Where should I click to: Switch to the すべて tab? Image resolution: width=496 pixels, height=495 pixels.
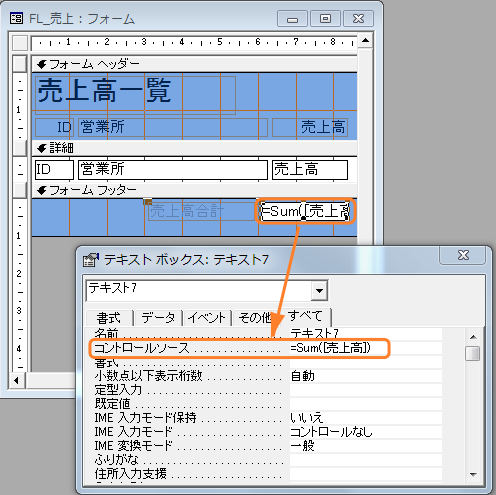click(x=305, y=316)
